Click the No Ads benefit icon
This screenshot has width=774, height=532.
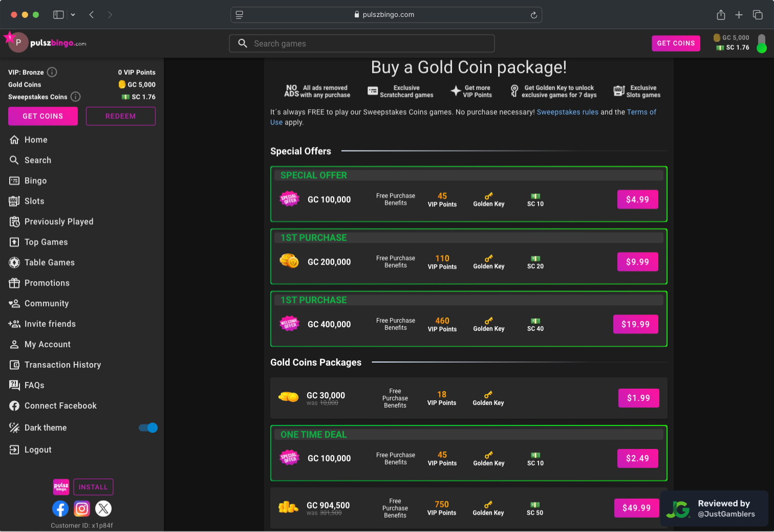[x=291, y=91]
